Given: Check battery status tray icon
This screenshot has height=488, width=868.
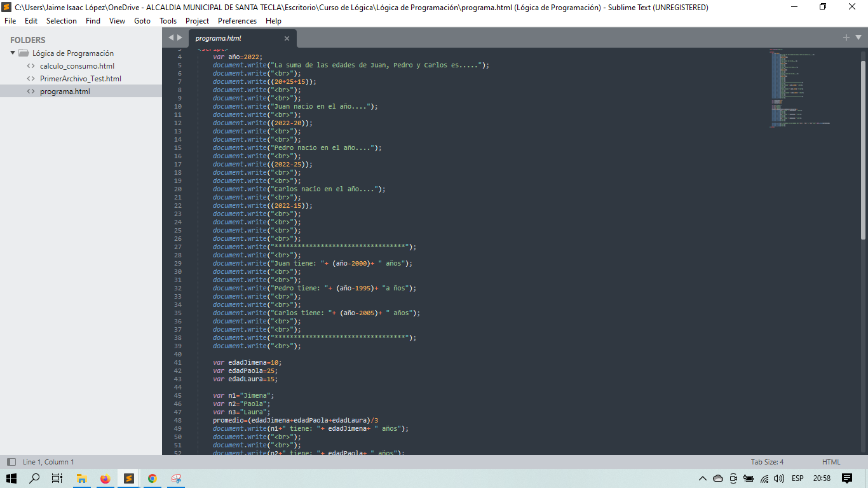Looking at the screenshot, I should pos(749,478).
